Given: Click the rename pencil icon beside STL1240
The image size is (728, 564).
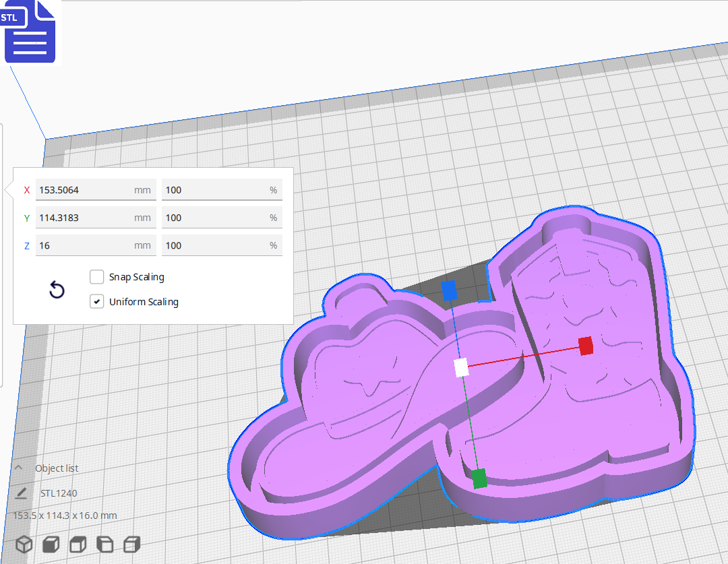Looking at the screenshot, I should (x=21, y=493).
